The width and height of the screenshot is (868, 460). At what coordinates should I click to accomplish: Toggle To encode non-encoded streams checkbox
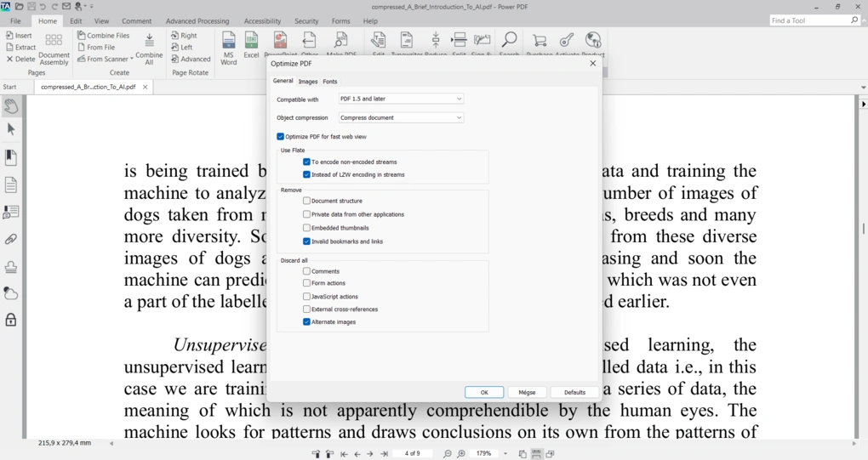point(306,162)
